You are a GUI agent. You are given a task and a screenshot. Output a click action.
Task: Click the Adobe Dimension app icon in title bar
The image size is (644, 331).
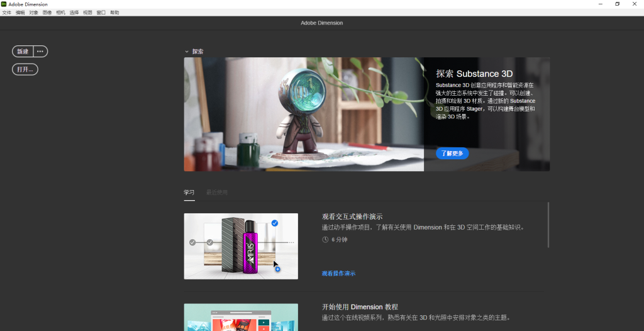[4, 4]
